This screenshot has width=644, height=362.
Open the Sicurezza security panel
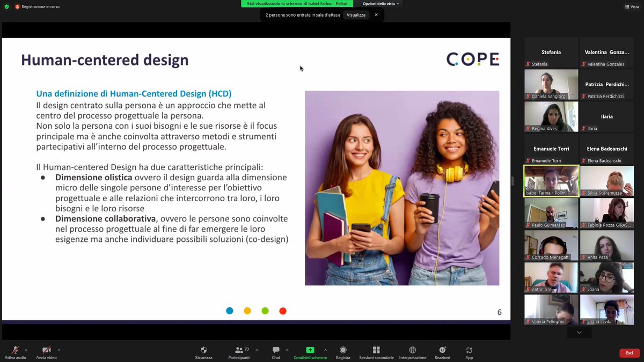point(203,351)
